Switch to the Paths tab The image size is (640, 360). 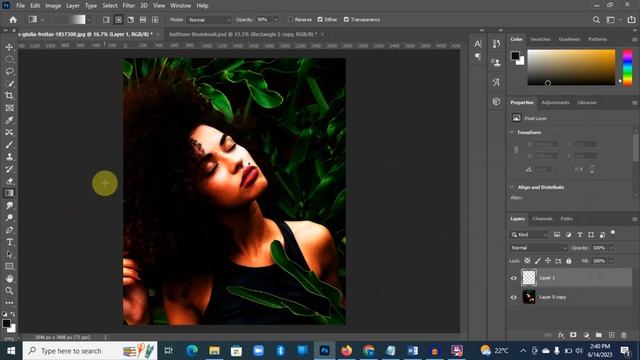pyautogui.click(x=567, y=219)
